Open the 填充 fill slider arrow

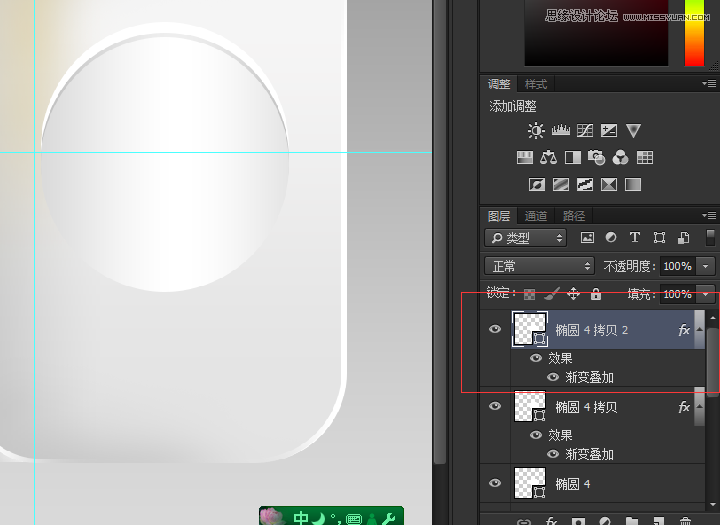[x=706, y=294]
